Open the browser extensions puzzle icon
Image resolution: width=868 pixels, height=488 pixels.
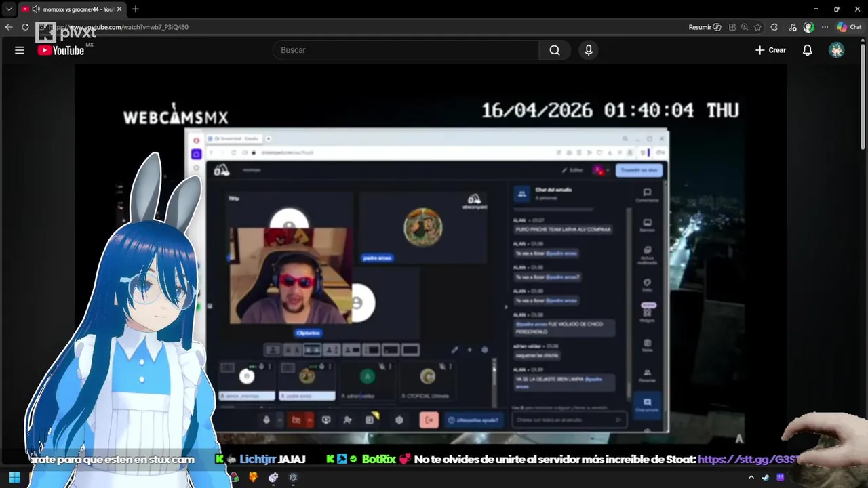774,27
